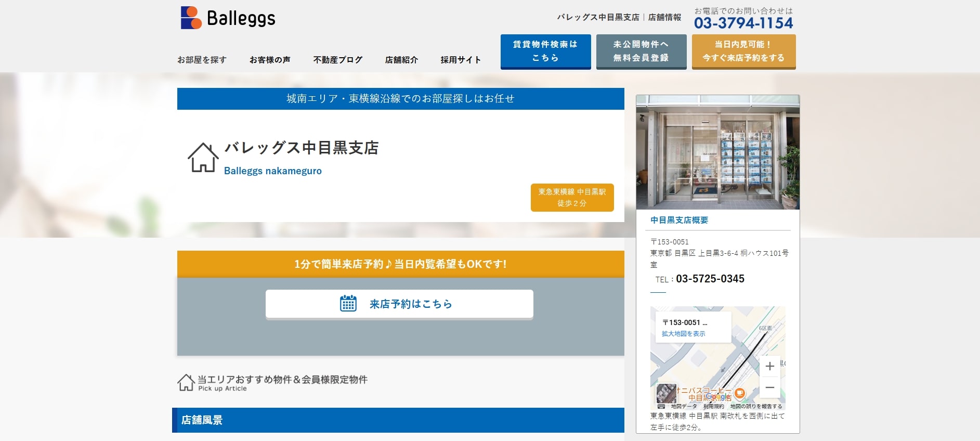Open the 採用サイト menu item
The width and height of the screenshot is (980, 441).
click(461, 60)
